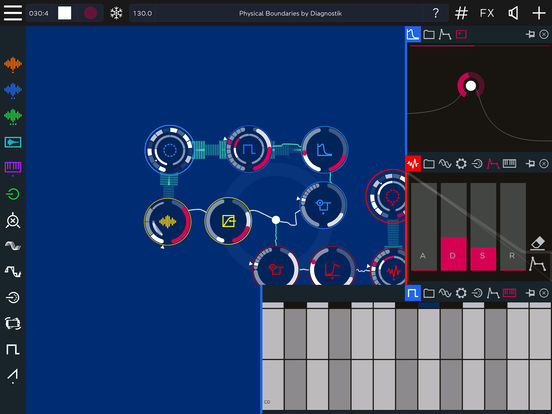This screenshot has height=414, width=552.
Task: Select the yellow sample waveform node
Action: (168, 222)
